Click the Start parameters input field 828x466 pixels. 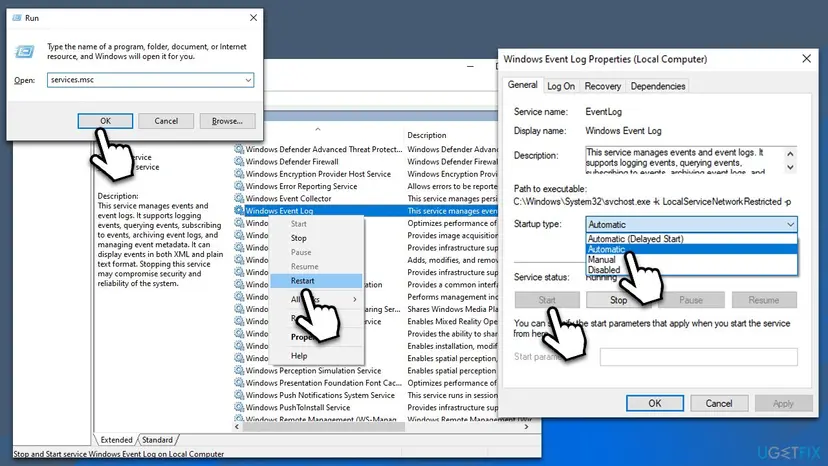[698, 357]
